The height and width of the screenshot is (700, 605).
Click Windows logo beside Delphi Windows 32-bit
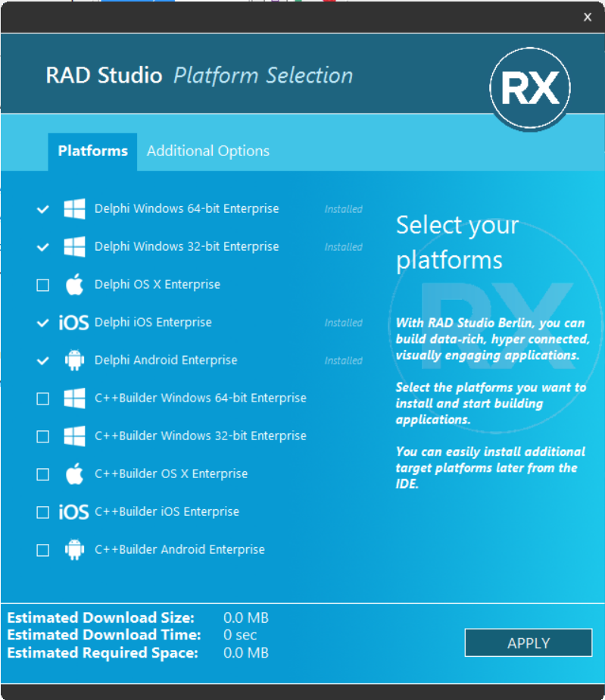point(74,246)
